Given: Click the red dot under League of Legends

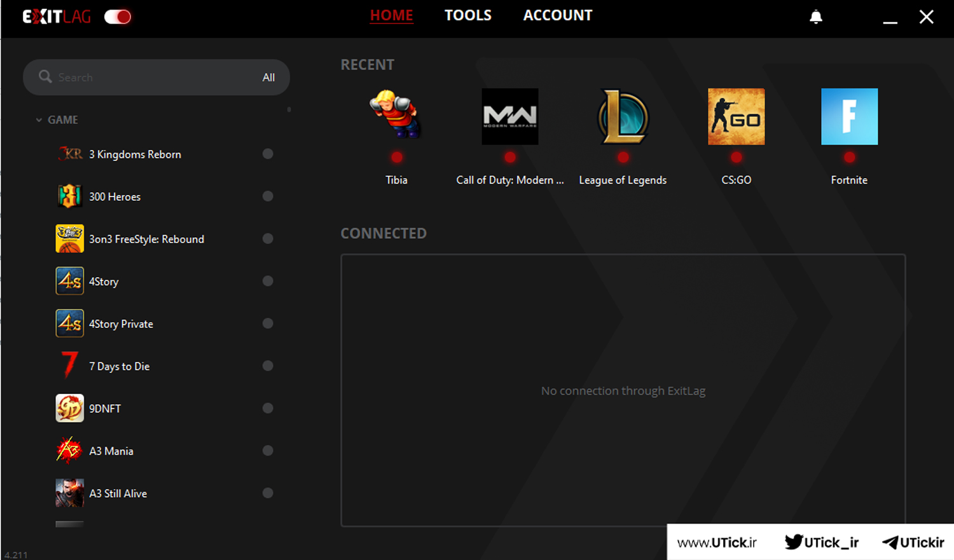Looking at the screenshot, I should tap(623, 157).
